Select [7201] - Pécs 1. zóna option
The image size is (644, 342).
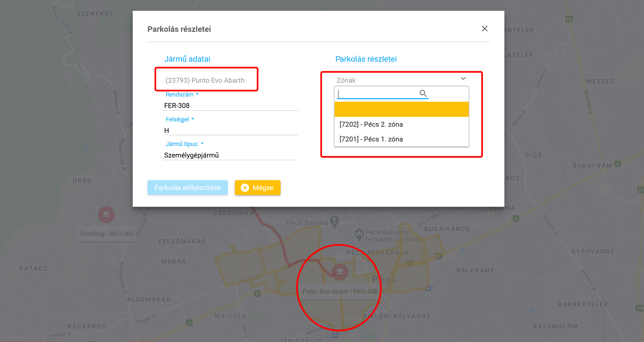click(x=371, y=139)
